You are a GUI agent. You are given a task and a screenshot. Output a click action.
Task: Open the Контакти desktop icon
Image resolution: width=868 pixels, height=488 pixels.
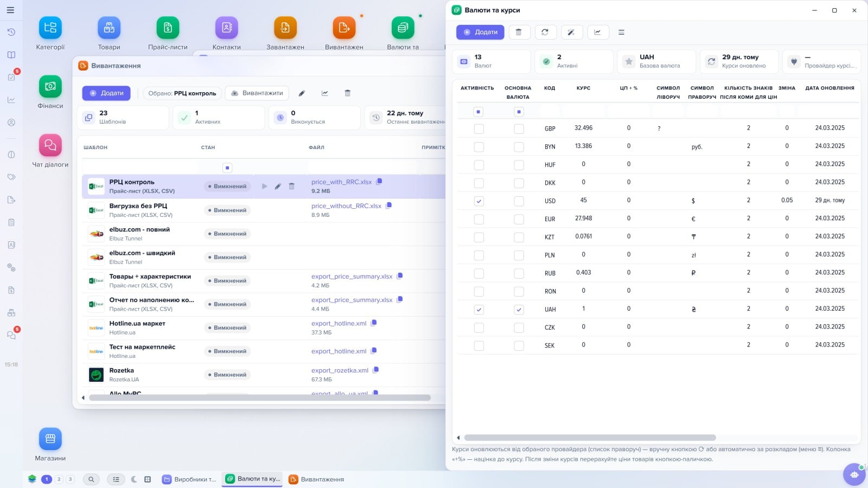point(227,28)
